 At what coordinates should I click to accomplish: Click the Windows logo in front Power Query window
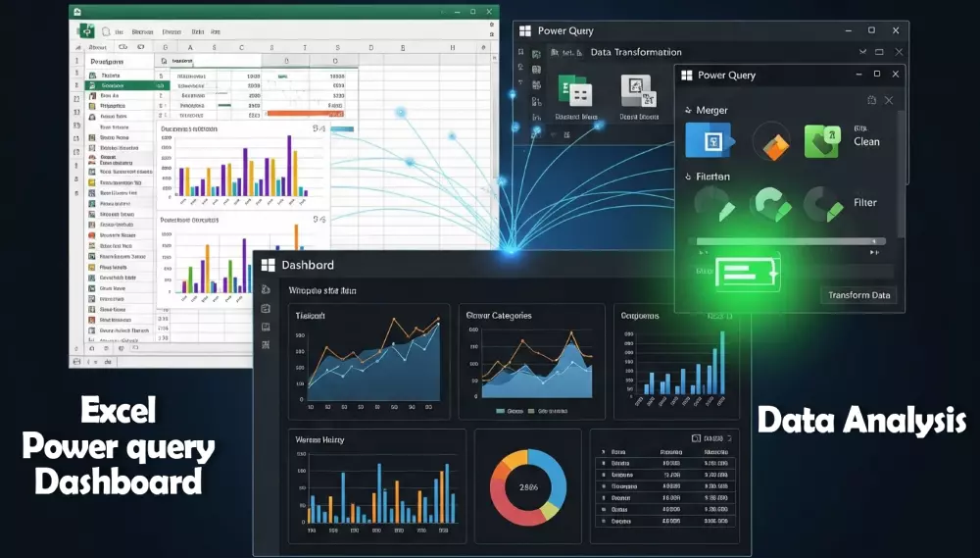tap(686, 76)
